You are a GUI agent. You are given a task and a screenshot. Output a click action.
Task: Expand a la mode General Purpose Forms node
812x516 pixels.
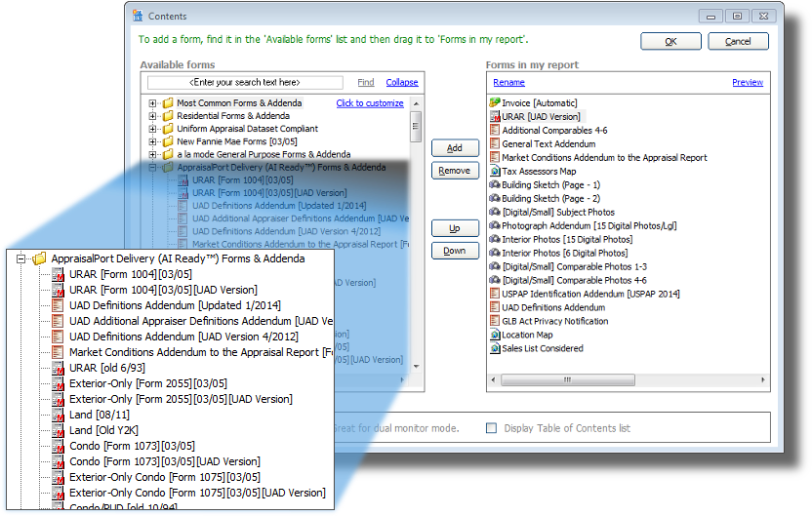tap(152, 154)
